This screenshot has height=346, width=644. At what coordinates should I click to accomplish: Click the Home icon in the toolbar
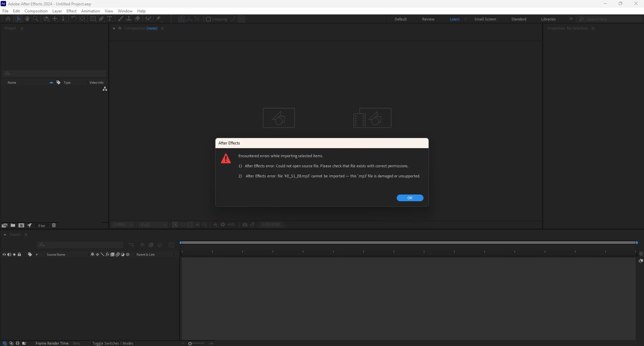coord(8,19)
